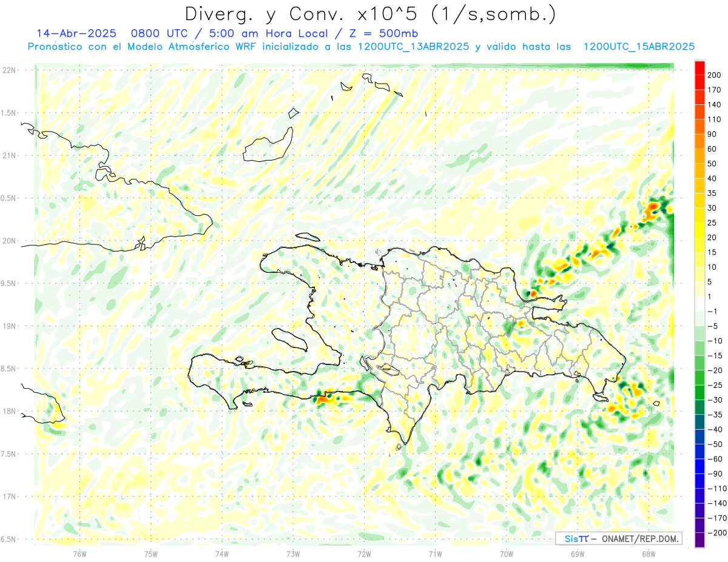Screen dimensions: 728x562
Task: Click the positive '60' color scale label
Action: tap(712, 149)
